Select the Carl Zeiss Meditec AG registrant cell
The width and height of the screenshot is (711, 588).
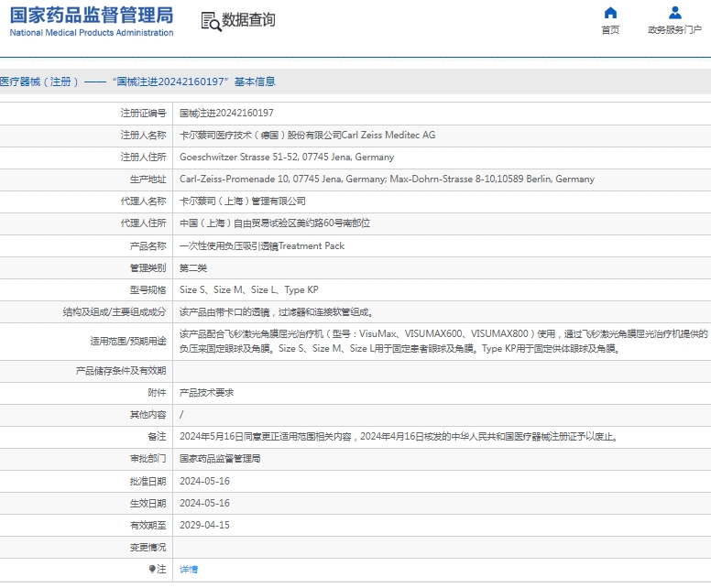308,136
